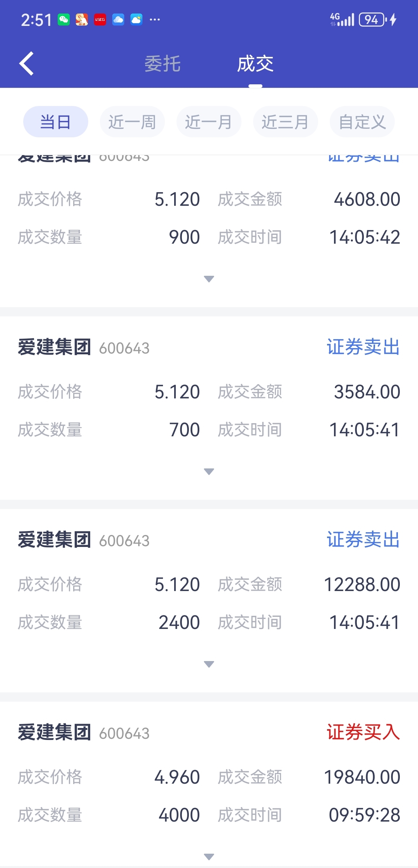Open the 自定义 custom date range

[362, 122]
